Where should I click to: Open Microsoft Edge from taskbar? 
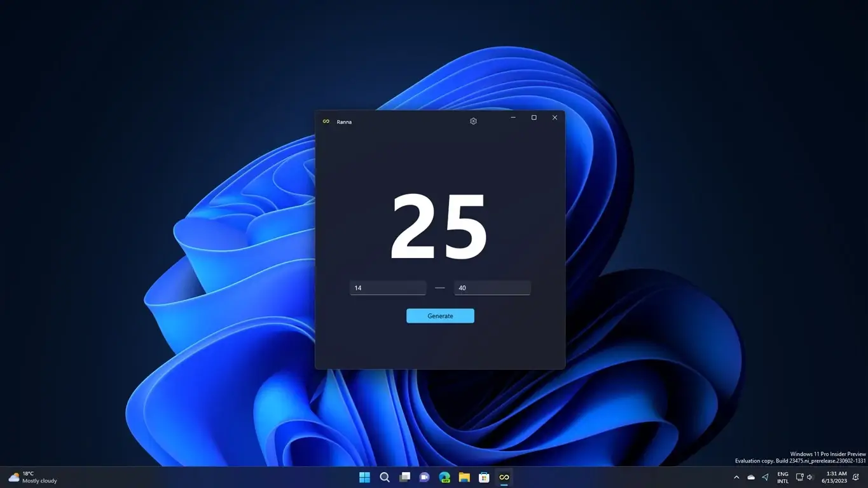click(x=444, y=477)
